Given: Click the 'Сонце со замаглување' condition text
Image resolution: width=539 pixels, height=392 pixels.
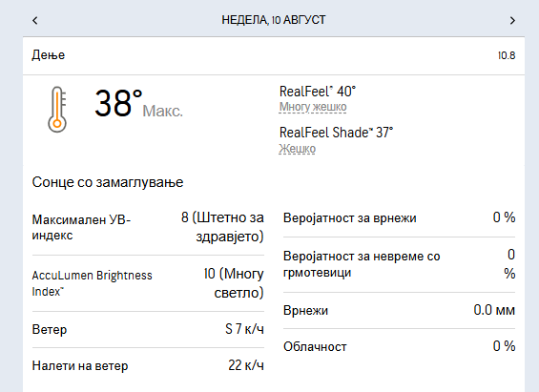Looking at the screenshot, I should [x=108, y=182].
